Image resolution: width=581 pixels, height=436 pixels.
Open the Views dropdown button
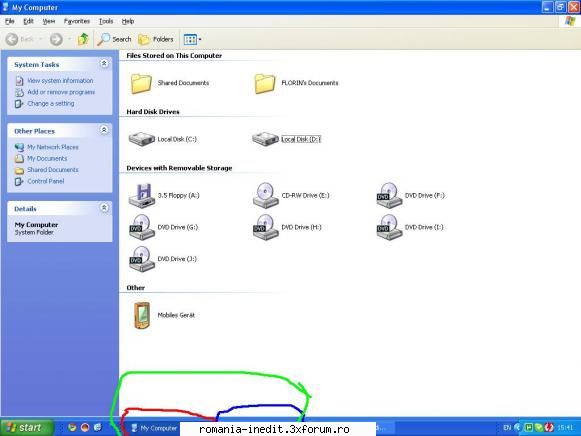pyautogui.click(x=193, y=39)
